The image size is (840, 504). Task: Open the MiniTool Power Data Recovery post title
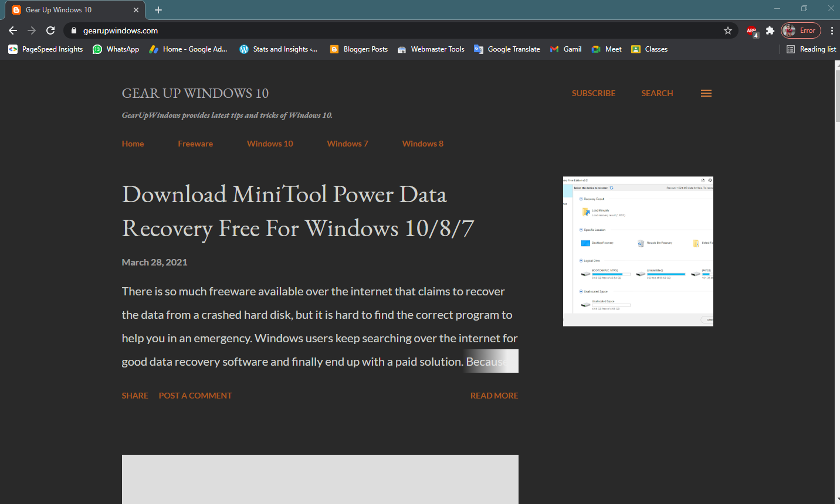point(297,211)
